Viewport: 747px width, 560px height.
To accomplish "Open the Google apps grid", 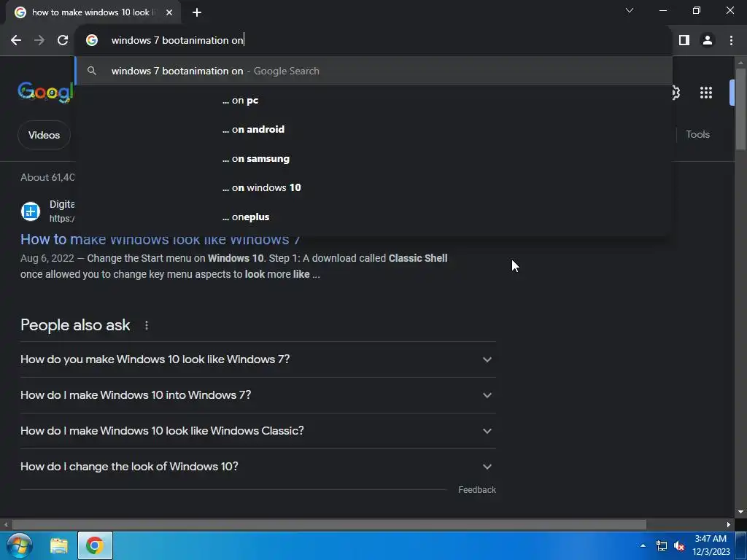I will pos(706,93).
